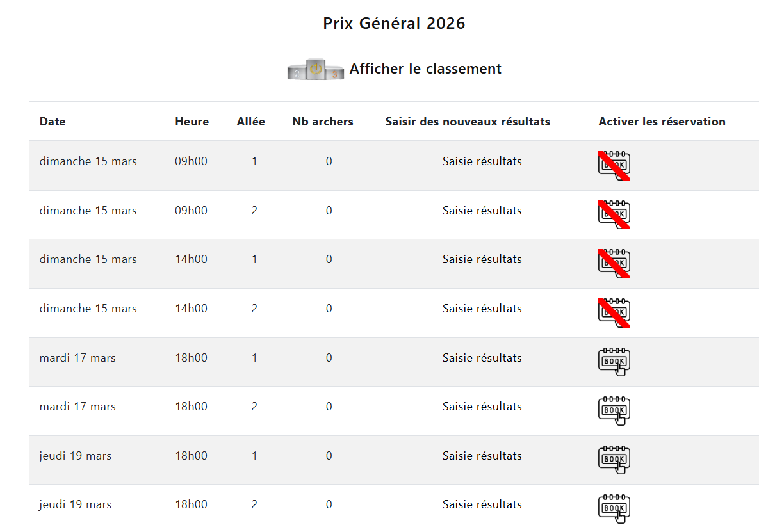Viewport: 775px width, 532px height.
Task: Click the Heure column header
Action: 192,121
